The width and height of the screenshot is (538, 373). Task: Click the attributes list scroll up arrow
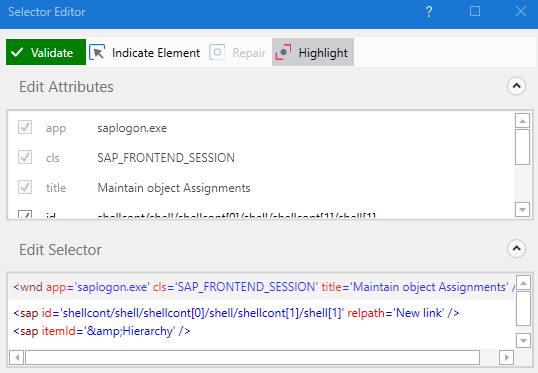point(522,121)
